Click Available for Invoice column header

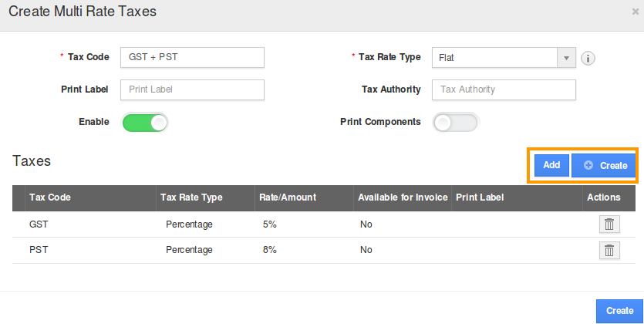pyautogui.click(x=403, y=197)
